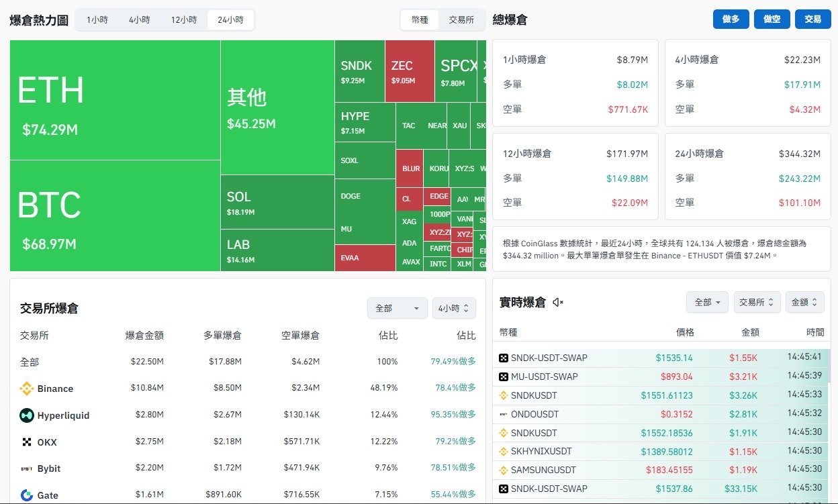Click the red EVAA heatmap tile
Image resolution: width=838 pixels, height=504 pixels.
tap(365, 258)
